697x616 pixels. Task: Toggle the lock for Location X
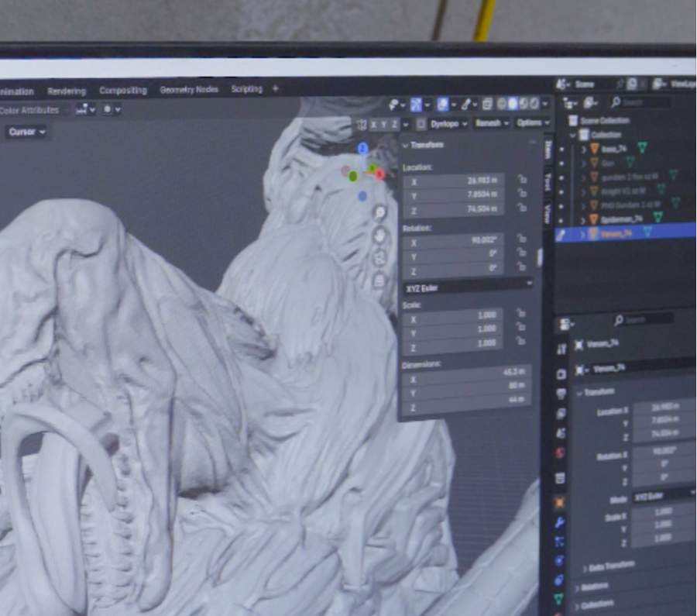[522, 181]
